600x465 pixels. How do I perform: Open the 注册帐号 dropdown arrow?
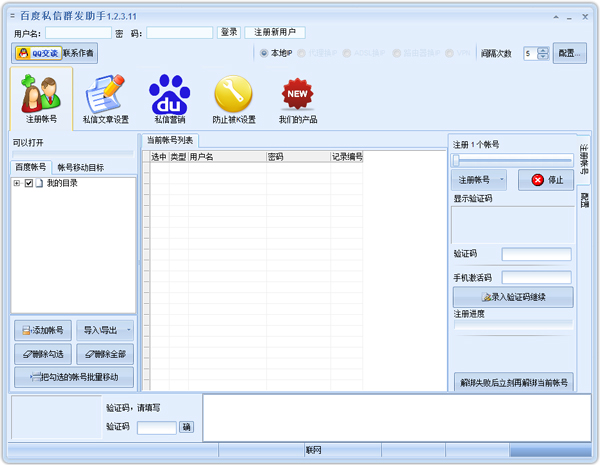(x=501, y=180)
